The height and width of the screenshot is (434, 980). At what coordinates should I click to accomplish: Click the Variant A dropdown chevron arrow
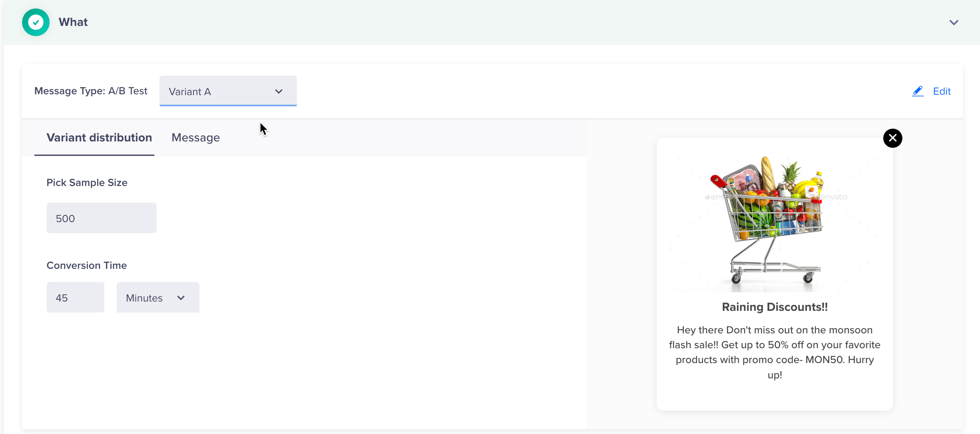tap(279, 91)
